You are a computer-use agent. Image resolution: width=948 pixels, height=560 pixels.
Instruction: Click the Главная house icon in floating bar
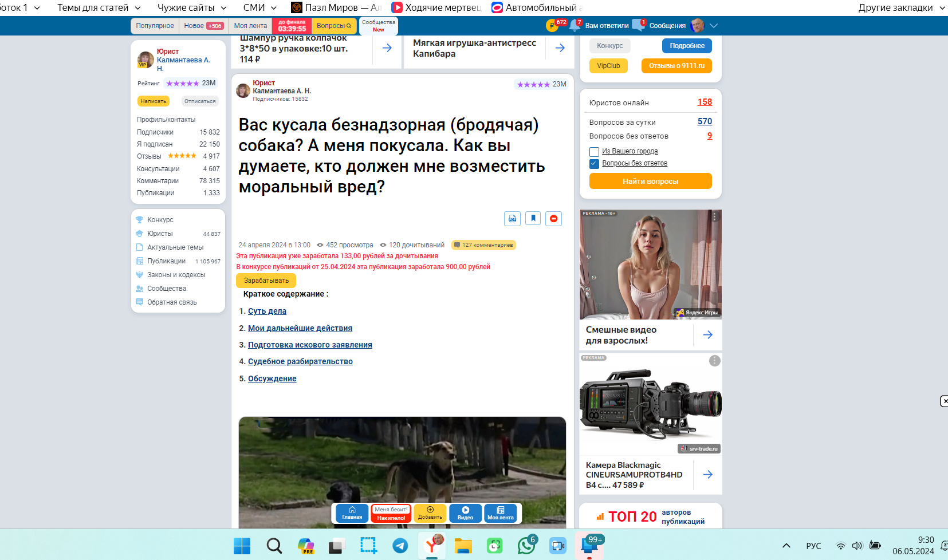click(351, 513)
